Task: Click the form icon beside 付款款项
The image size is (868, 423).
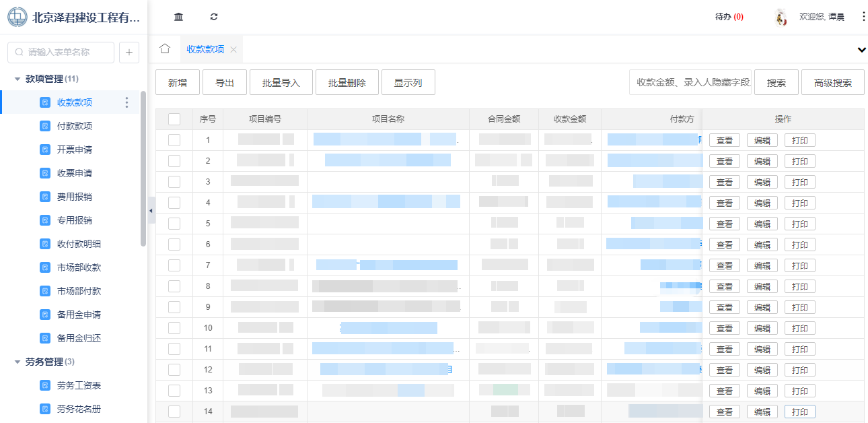Action: click(x=45, y=126)
